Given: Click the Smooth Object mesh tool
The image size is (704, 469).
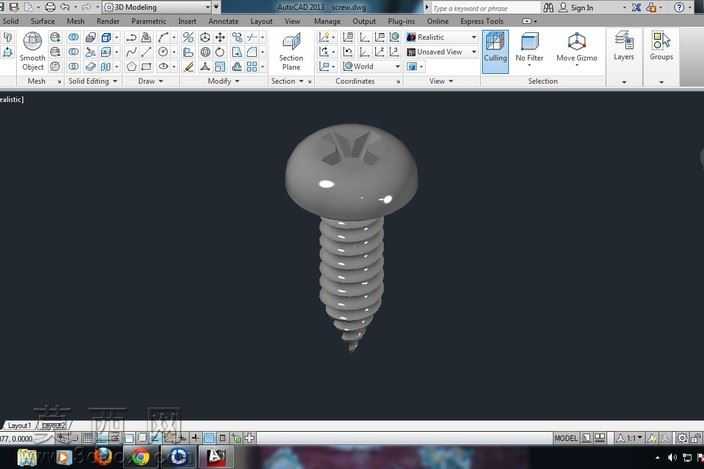Looking at the screenshot, I should (32, 51).
